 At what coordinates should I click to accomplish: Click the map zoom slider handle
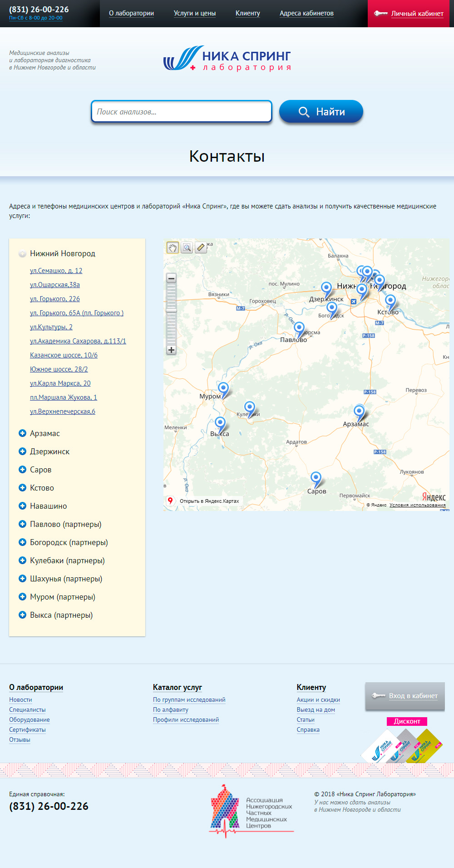coord(171,310)
